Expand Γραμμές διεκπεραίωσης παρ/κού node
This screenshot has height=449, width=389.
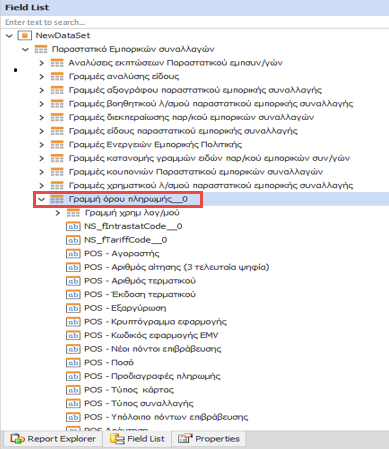pos(41,118)
